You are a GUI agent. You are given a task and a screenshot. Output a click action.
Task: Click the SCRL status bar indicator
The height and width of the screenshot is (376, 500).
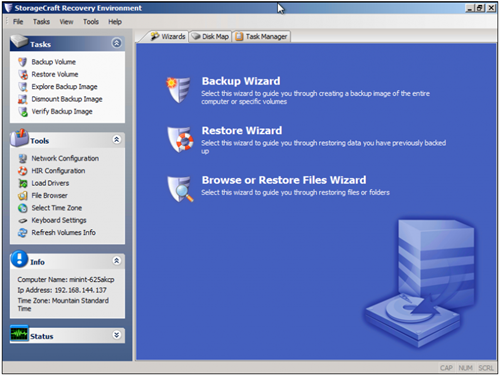[486, 368]
